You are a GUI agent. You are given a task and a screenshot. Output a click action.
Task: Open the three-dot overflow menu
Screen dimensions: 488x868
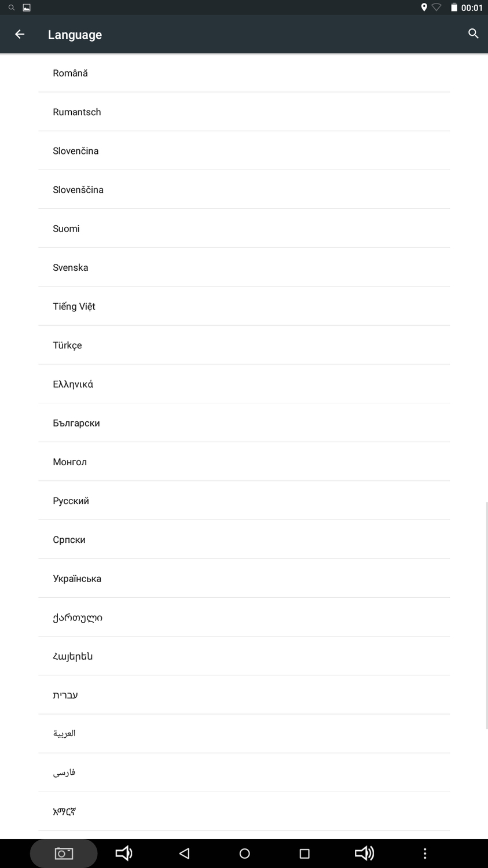(x=425, y=853)
